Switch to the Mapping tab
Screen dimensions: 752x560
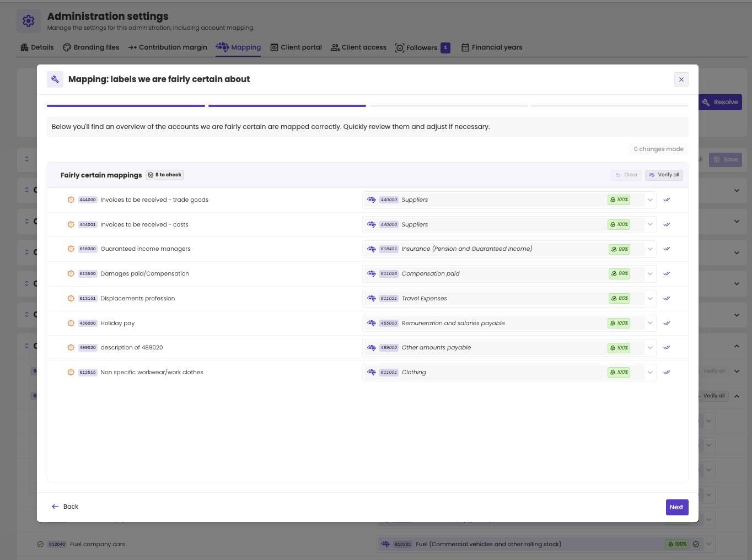point(238,47)
